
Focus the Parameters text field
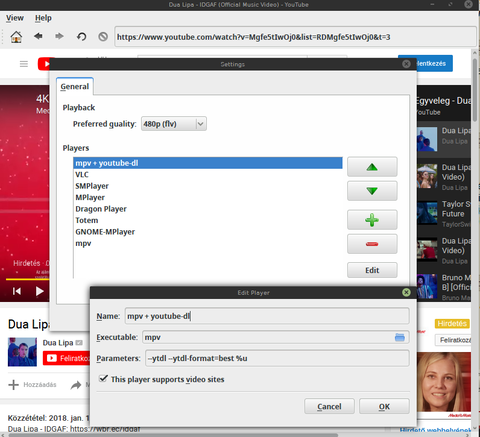(x=277, y=358)
